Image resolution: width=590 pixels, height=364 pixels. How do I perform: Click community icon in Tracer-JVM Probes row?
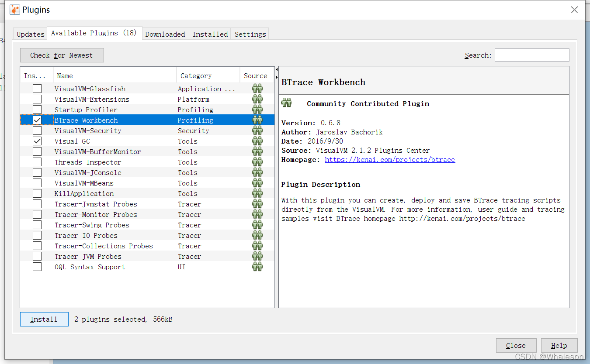[257, 256]
